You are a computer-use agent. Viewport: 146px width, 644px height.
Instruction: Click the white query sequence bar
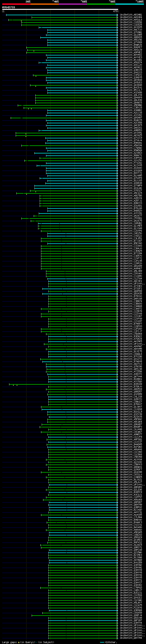coord(60,9)
